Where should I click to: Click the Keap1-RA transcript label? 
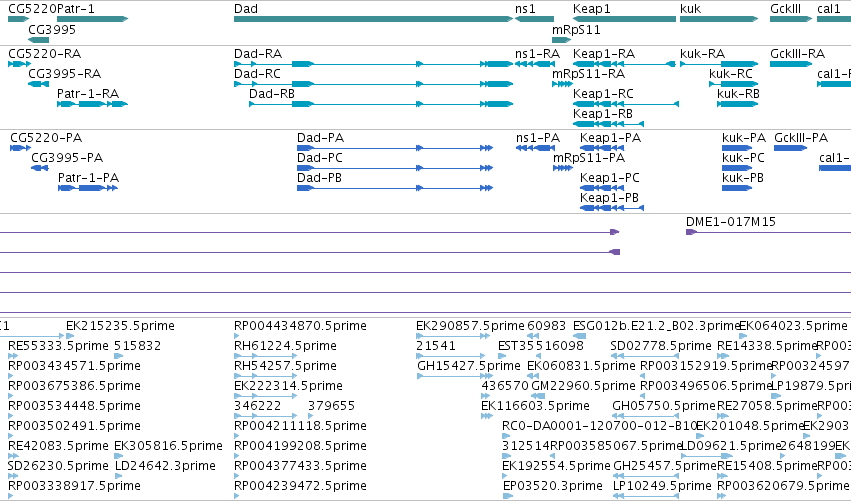click(x=604, y=53)
